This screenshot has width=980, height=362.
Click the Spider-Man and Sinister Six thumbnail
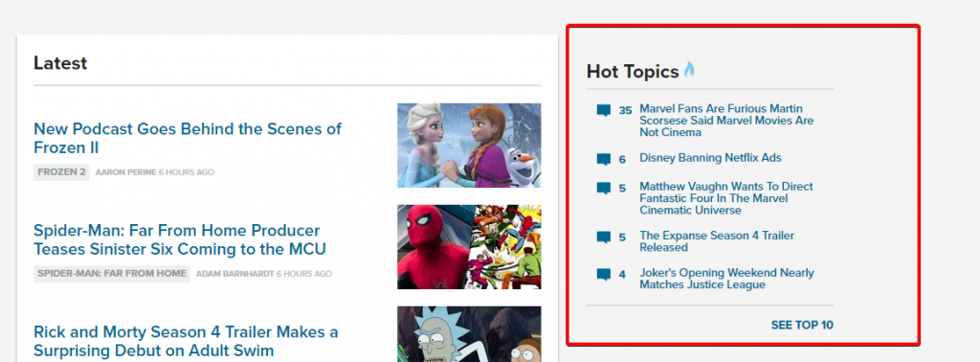469,246
